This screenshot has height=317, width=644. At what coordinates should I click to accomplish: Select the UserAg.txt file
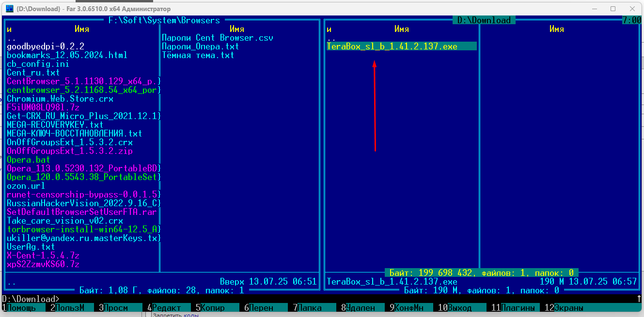click(x=31, y=247)
